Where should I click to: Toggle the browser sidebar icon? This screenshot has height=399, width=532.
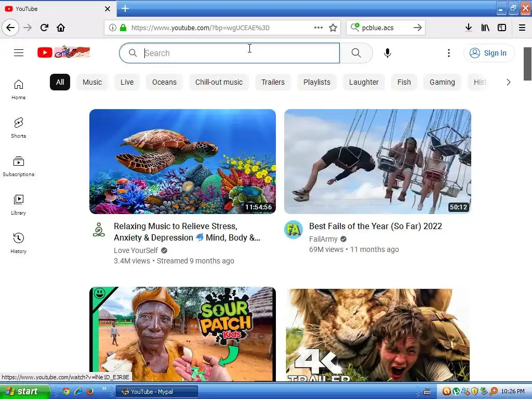point(502,28)
